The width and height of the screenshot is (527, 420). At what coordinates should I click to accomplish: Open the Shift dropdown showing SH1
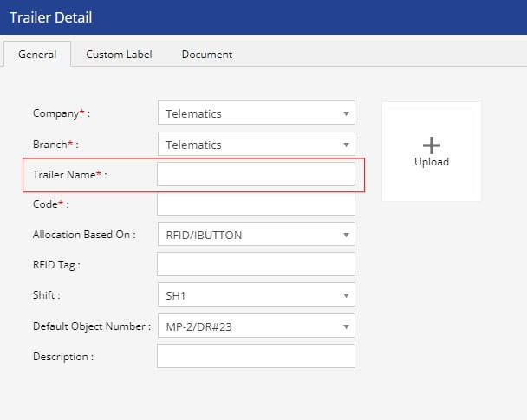256,294
